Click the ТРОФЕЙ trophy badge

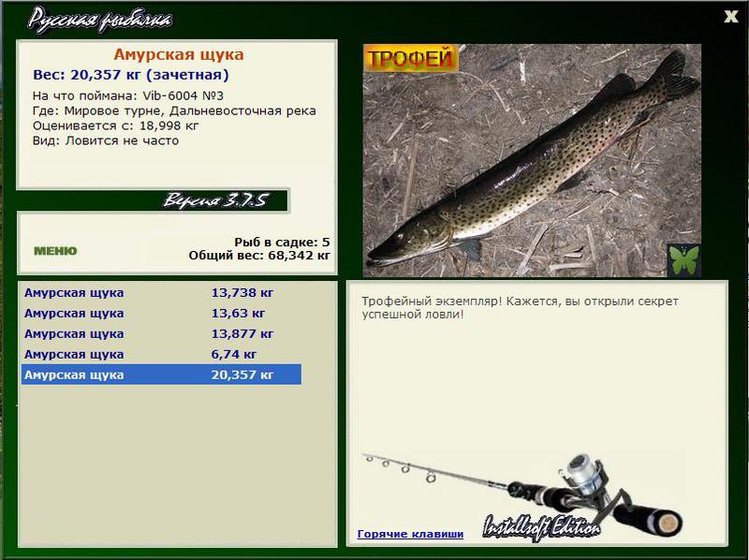[x=411, y=58]
